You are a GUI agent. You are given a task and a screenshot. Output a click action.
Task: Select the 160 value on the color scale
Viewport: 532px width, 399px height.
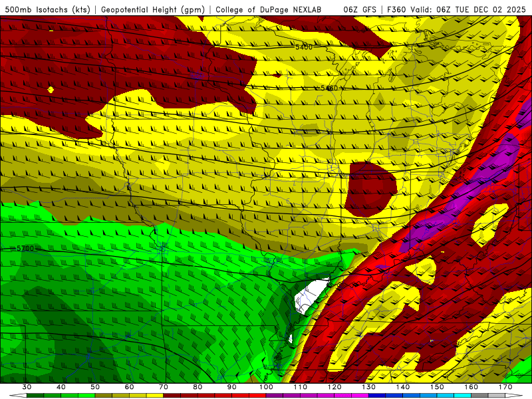point(471,387)
